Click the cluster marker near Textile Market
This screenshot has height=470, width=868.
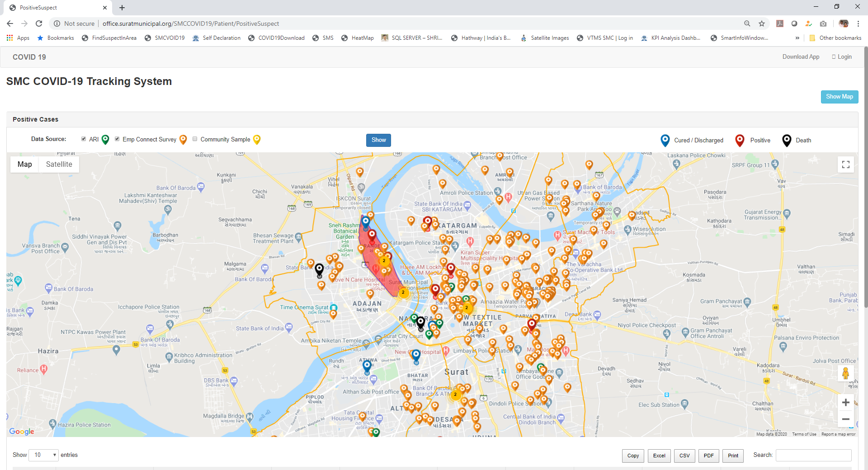coord(467,308)
